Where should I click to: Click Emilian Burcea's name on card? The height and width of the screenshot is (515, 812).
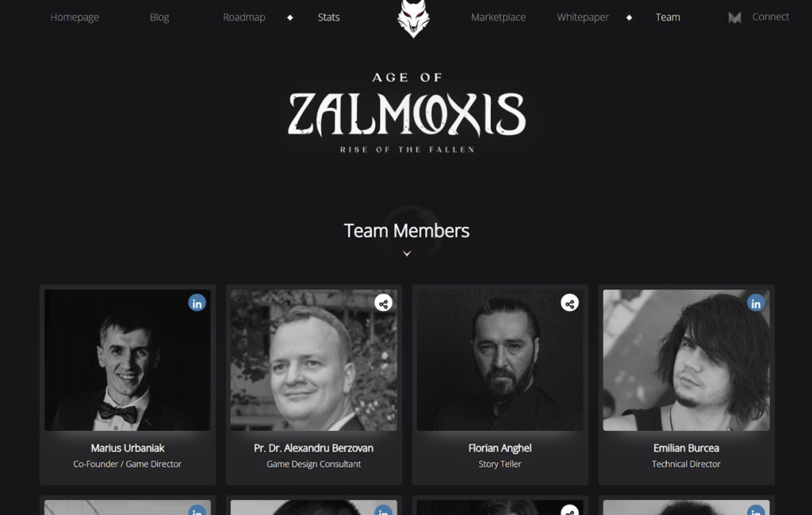(x=686, y=448)
